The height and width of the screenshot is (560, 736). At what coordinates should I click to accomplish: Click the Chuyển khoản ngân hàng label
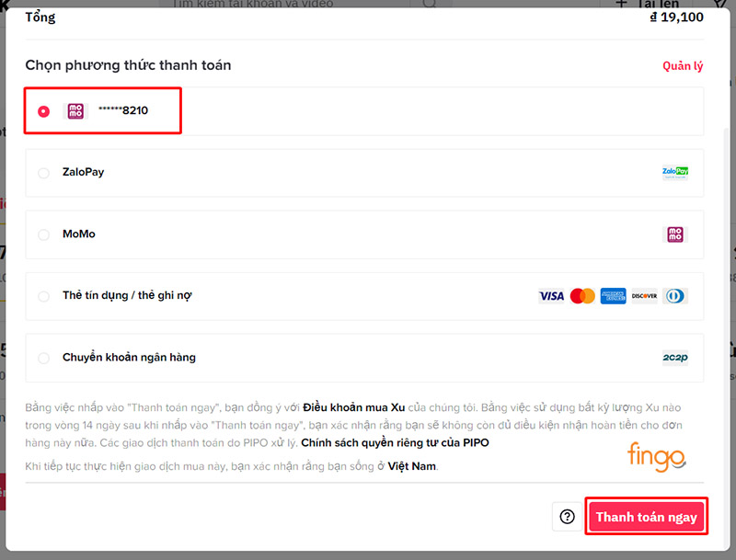(x=129, y=358)
